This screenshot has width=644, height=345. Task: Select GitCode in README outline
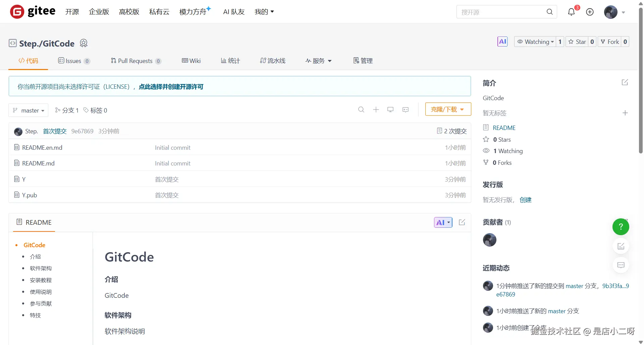pyautogui.click(x=35, y=245)
